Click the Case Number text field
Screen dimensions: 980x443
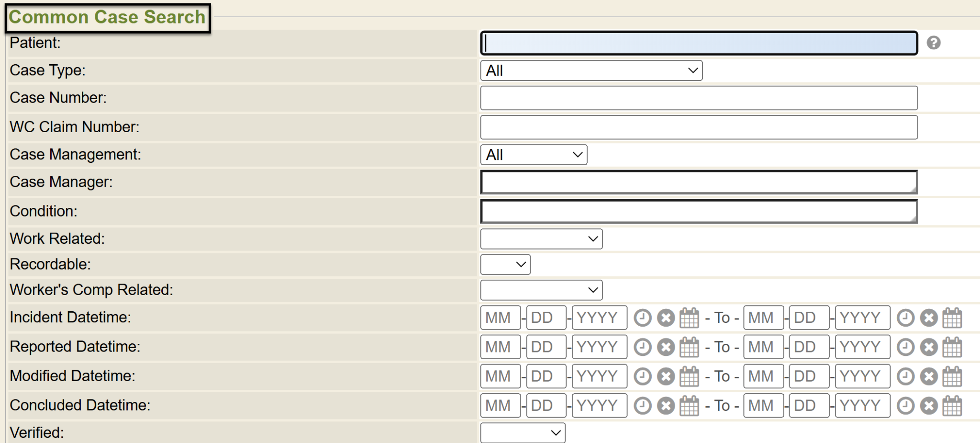click(x=699, y=98)
